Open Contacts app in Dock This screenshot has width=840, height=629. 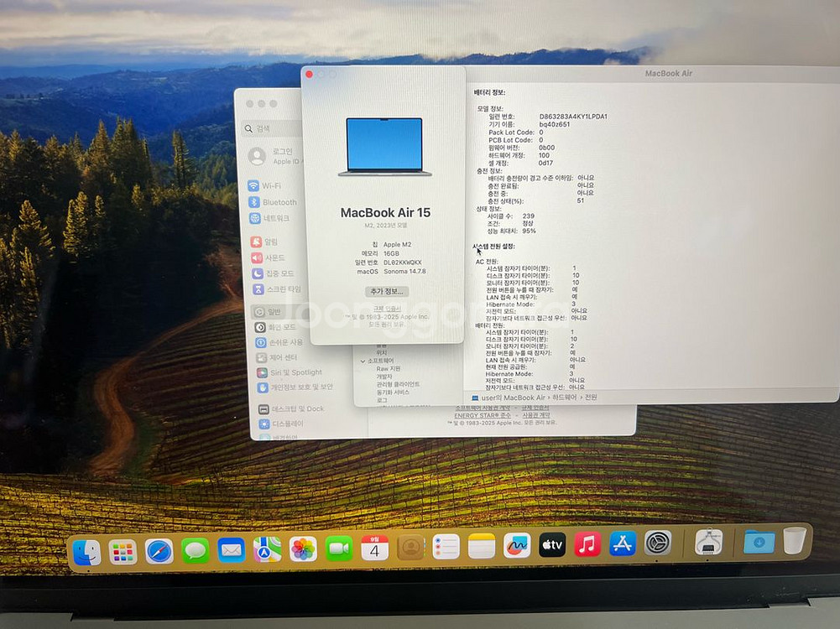[410, 547]
